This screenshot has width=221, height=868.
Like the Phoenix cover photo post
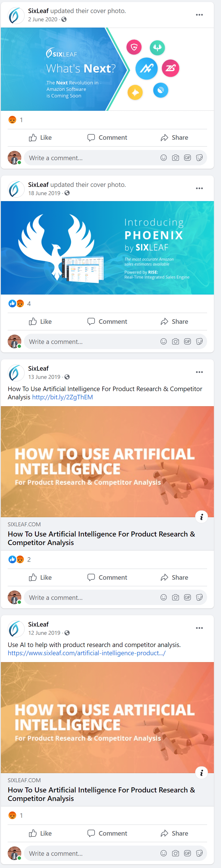pos(40,322)
